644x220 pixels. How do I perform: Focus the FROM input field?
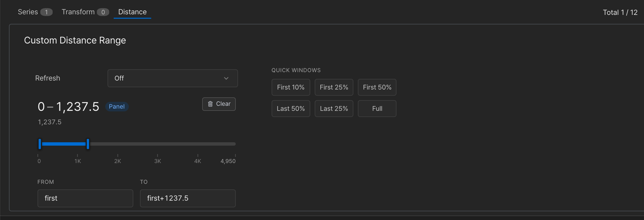coord(85,198)
